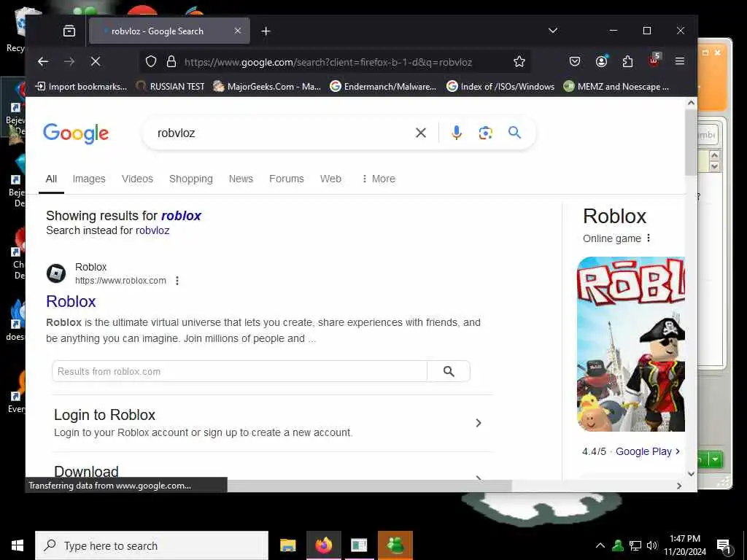Select the All results tab

[52, 179]
